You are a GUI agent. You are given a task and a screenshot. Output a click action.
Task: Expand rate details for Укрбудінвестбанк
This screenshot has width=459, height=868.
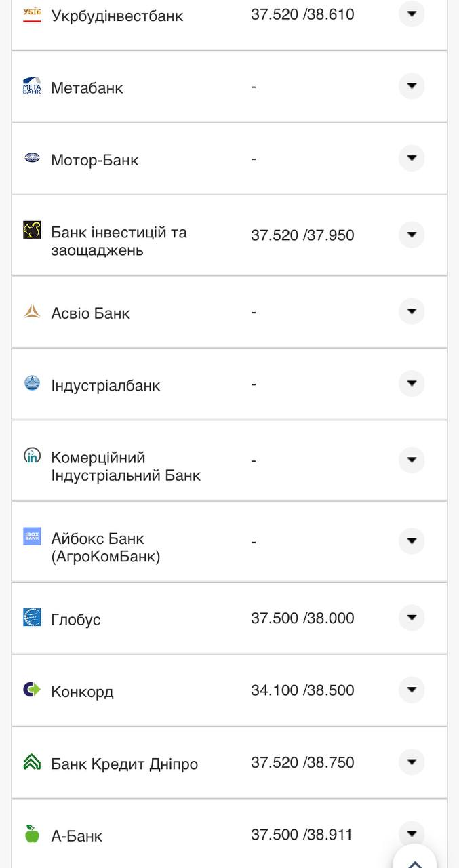click(x=412, y=14)
